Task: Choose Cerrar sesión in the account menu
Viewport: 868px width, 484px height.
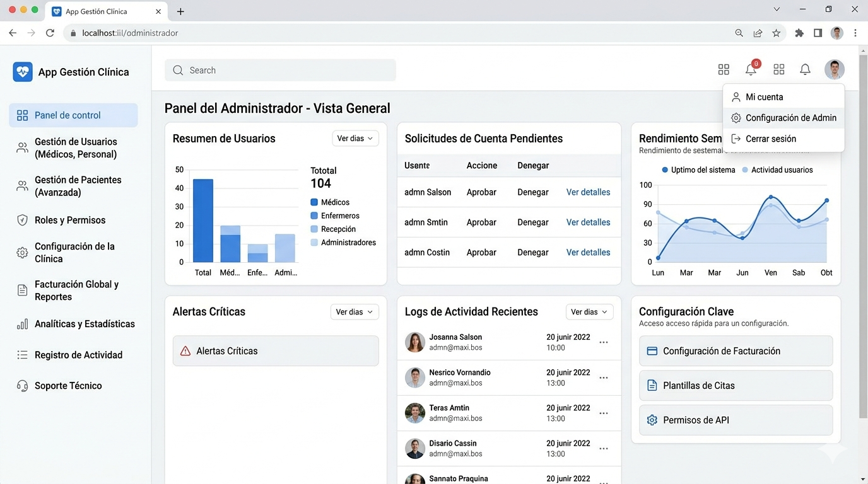Action: (770, 139)
